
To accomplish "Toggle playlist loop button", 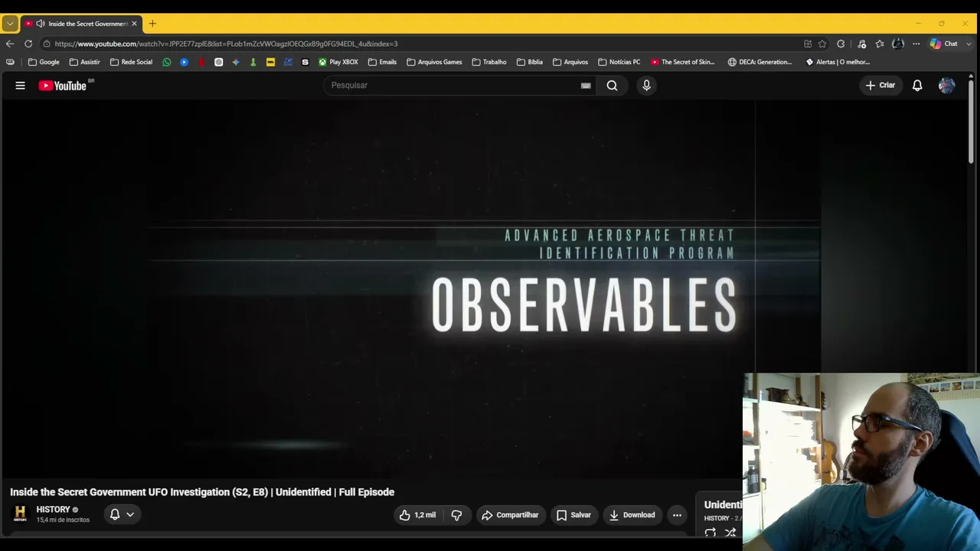I will point(710,533).
